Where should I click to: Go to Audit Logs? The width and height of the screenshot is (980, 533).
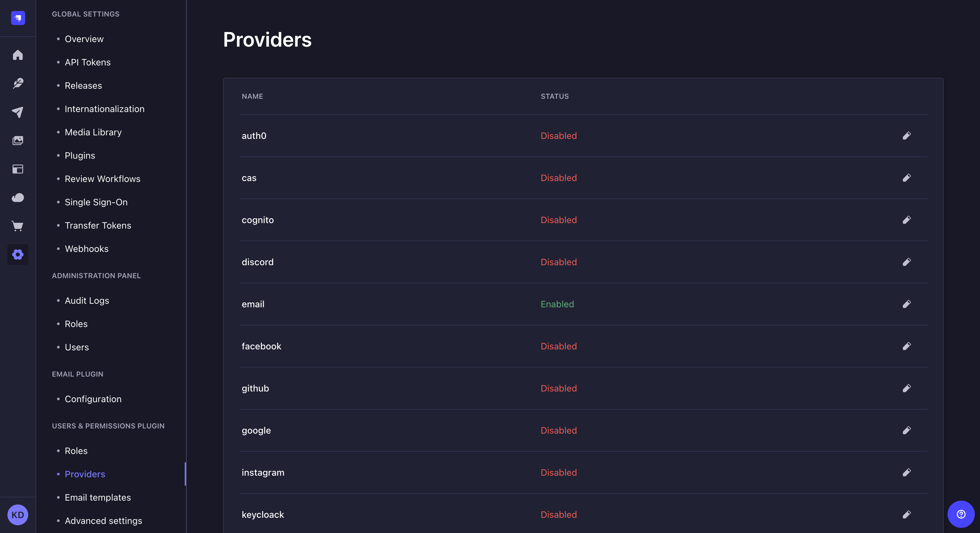click(x=87, y=300)
